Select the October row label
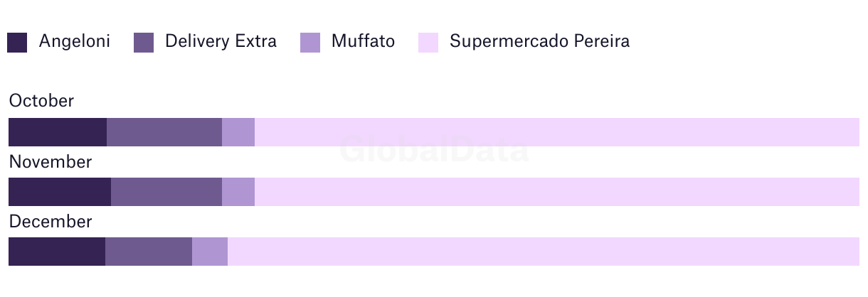 [41, 101]
